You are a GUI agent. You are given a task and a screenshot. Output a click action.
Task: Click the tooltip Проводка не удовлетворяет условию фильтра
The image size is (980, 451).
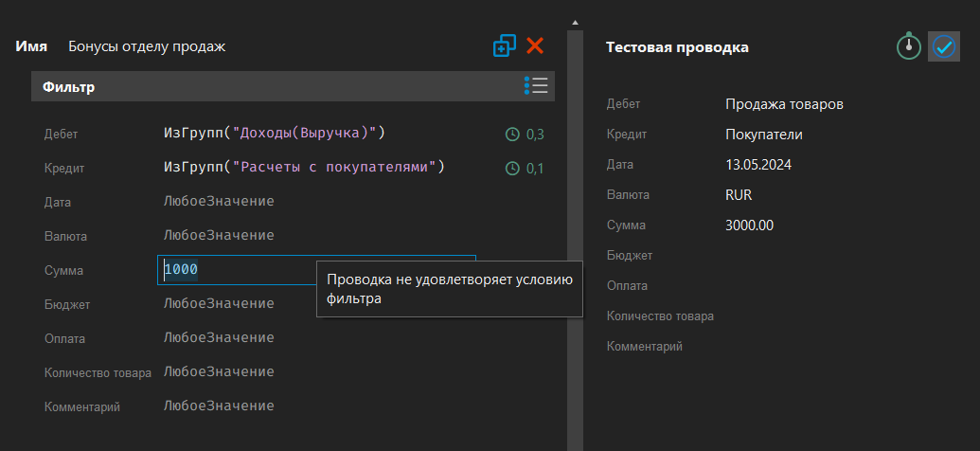(450, 289)
